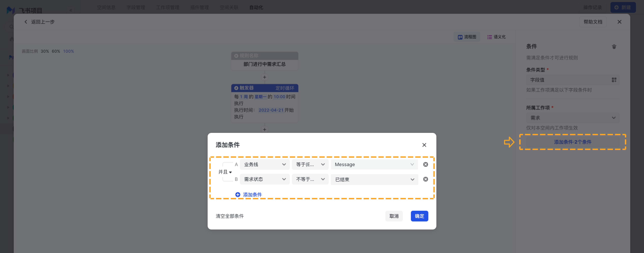This screenshot has height=253, width=644.
Task: Set canvas zoom to 60%
Action: [x=56, y=51]
